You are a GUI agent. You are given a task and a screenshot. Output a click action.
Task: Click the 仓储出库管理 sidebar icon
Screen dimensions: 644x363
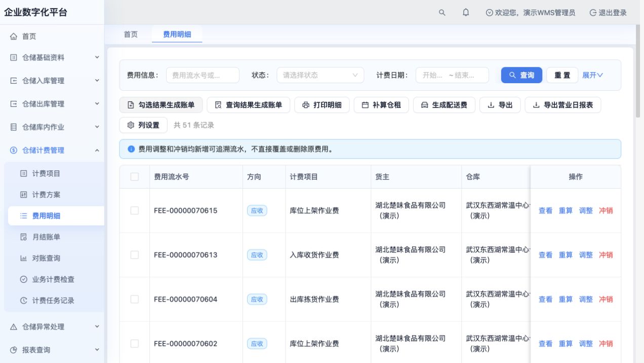coord(14,104)
